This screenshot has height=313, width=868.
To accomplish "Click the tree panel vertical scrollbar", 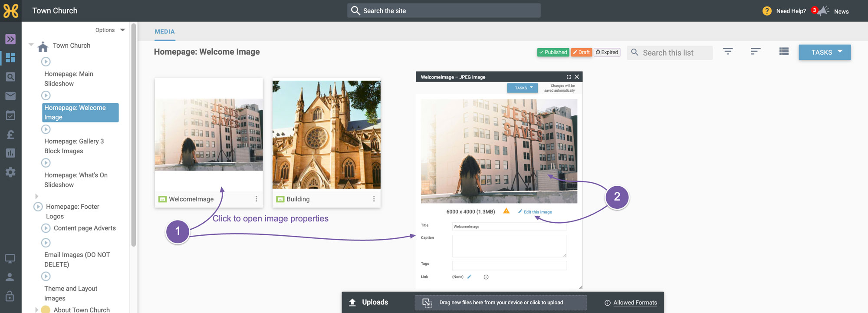I will [134, 135].
